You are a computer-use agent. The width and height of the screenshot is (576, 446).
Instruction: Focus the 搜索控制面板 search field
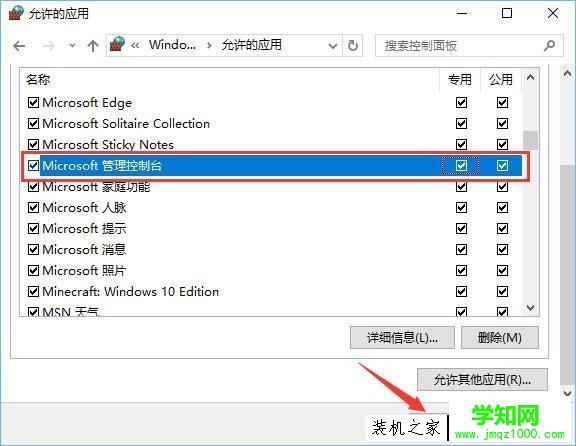[469, 46]
